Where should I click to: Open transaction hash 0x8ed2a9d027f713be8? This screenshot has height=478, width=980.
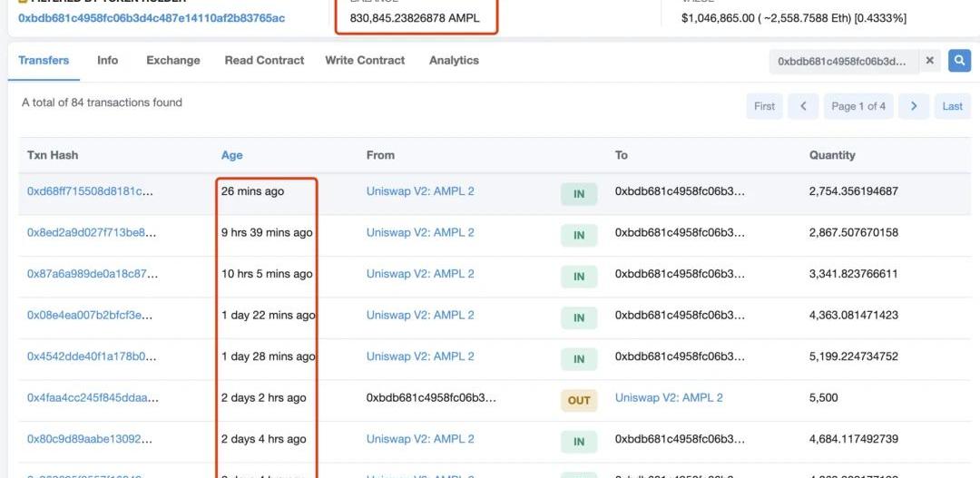(x=92, y=233)
